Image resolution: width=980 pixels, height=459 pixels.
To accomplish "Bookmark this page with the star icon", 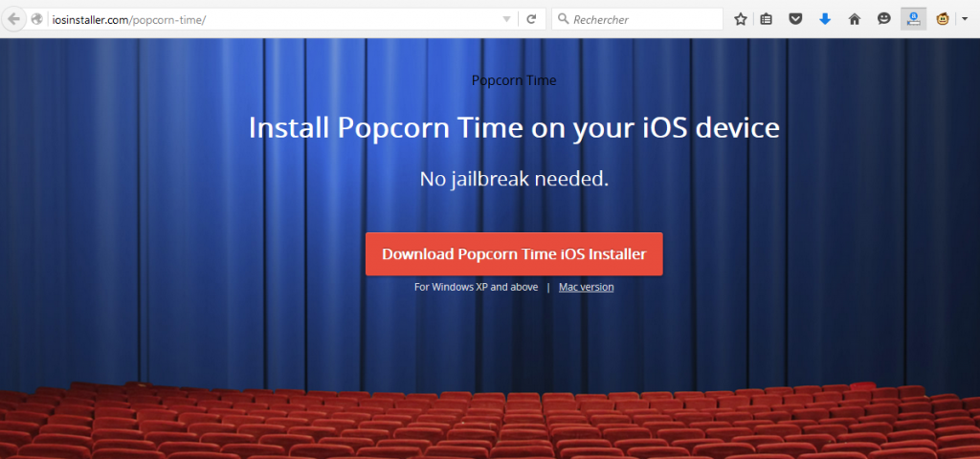I will pos(741,19).
